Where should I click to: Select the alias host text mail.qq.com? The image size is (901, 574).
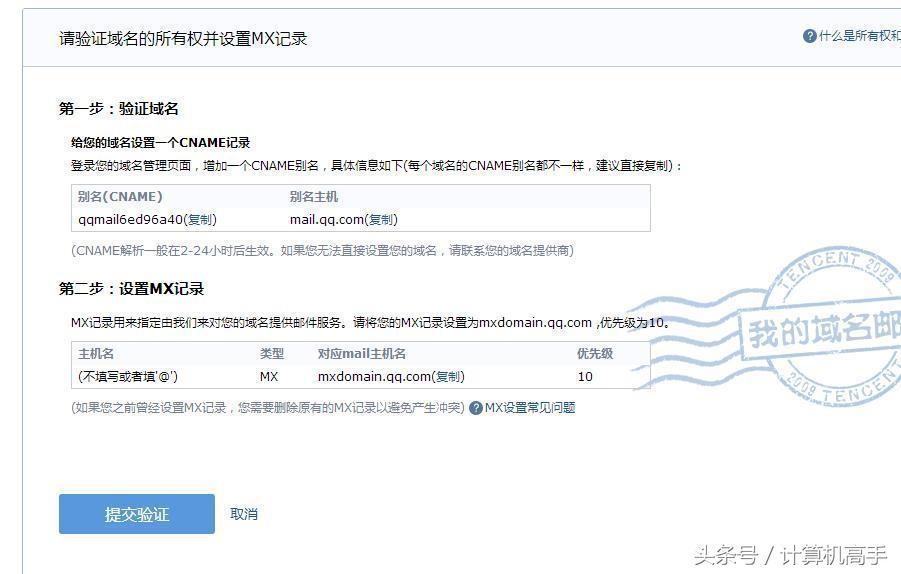pyautogui.click(x=327, y=219)
